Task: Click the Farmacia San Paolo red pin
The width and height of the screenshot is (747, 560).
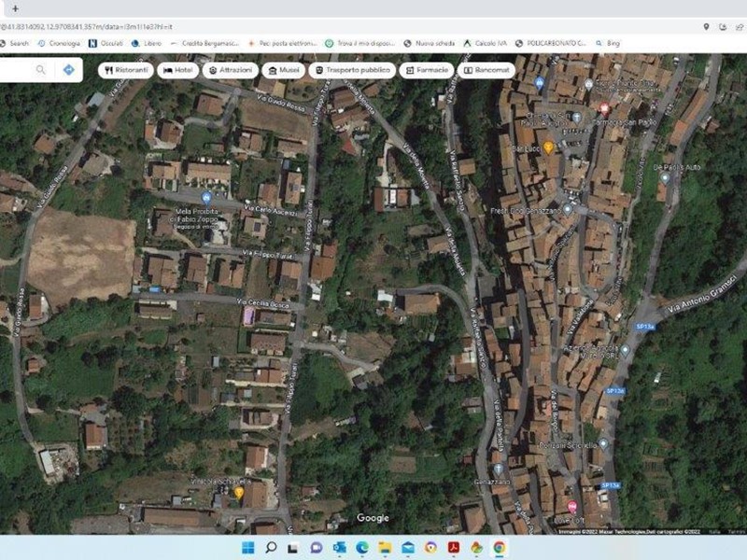Action: tap(604, 109)
